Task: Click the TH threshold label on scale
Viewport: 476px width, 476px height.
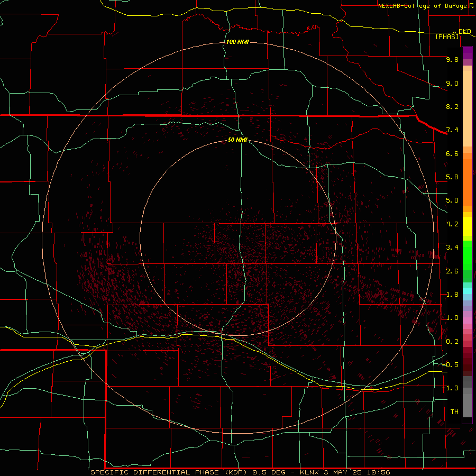Action: pos(454,412)
